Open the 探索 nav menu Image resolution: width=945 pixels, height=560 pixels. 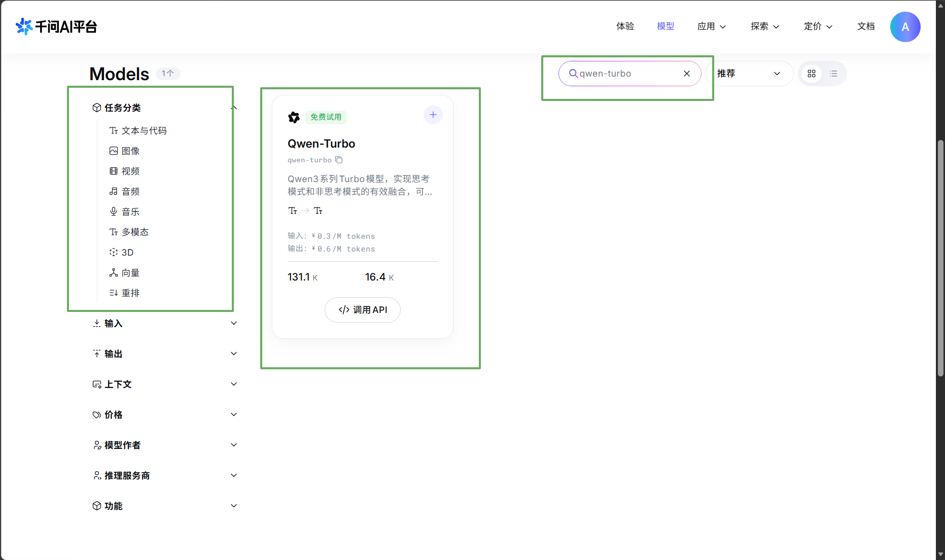tap(765, 26)
